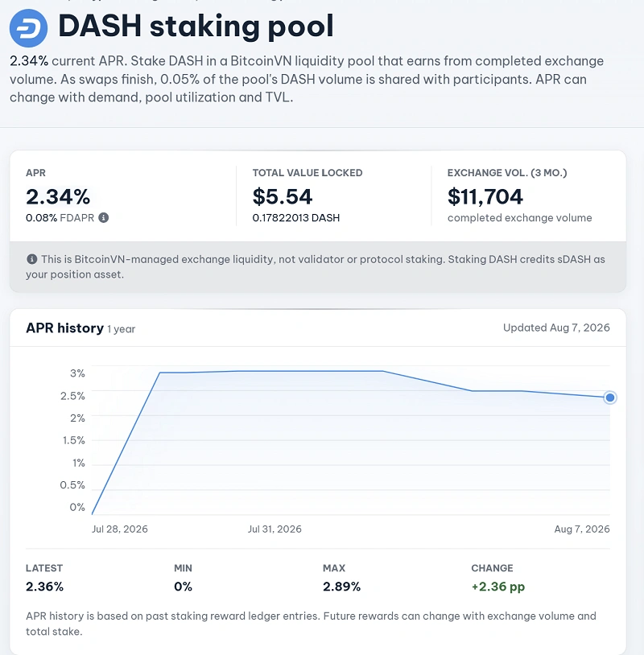
Task: Select the Aug 7, 2026 axis label
Action: tap(582, 529)
